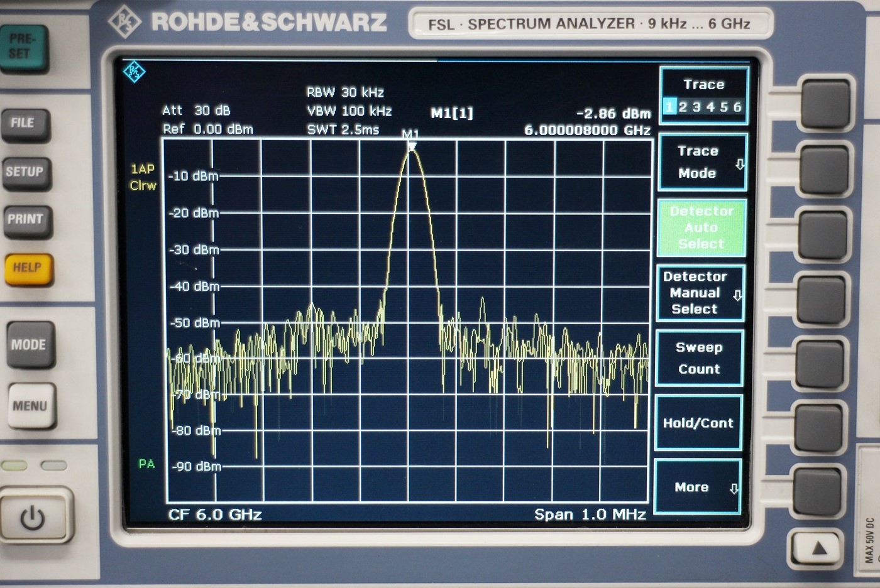Push hardware key beside More softkey
Screen dimensions: 880x588
click(x=817, y=493)
